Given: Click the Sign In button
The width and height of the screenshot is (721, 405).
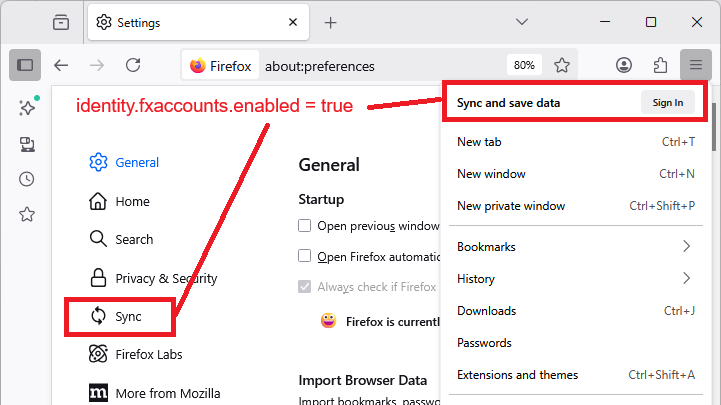Looking at the screenshot, I should click(667, 102).
